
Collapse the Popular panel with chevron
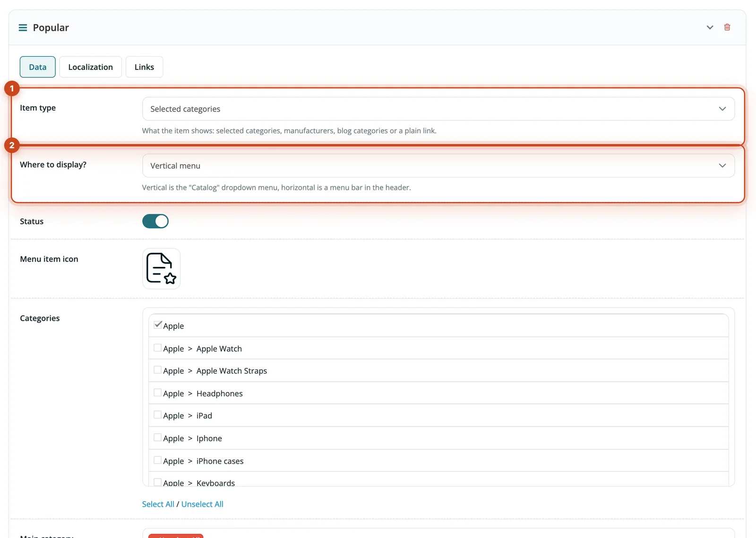coord(710,27)
